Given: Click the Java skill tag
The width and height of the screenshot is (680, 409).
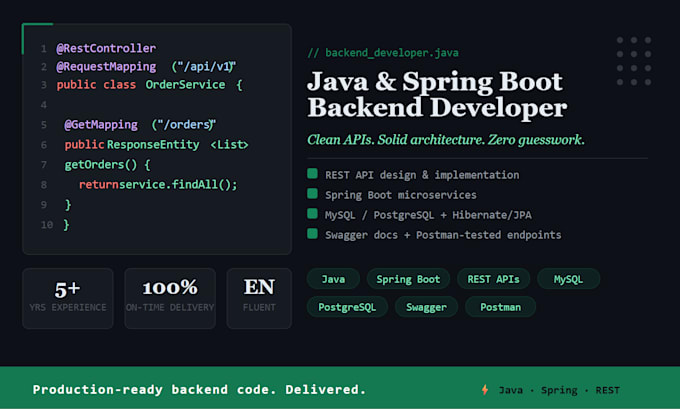Looking at the screenshot, I should click(333, 279).
